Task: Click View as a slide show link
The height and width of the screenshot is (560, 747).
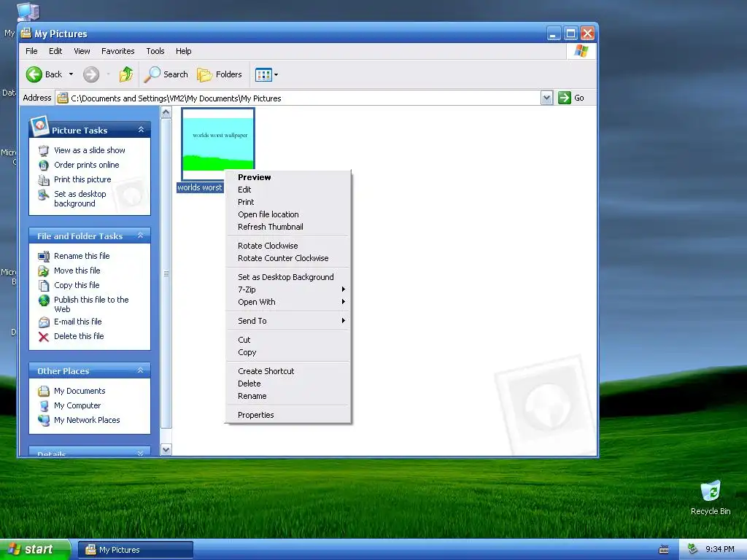Action: [x=90, y=150]
